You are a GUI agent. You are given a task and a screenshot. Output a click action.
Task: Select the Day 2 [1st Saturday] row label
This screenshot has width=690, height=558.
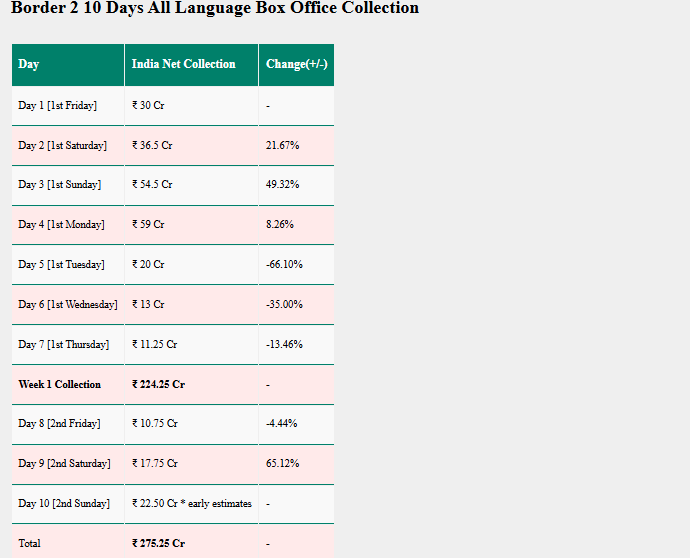pos(62,145)
